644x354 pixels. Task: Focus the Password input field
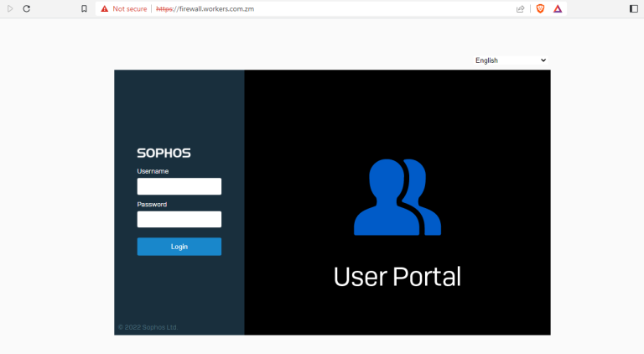pyautogui.click(x=179, y=219)
